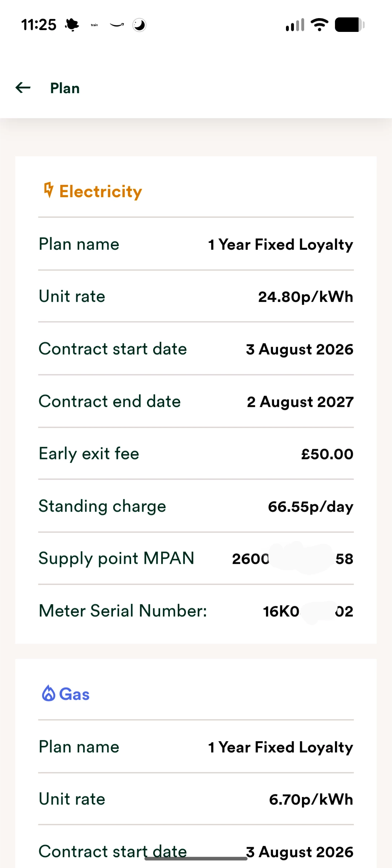The height and width of the screenshot is (868, 392).
Task: Tap the battery indicator icon
Action: (350, 25)
